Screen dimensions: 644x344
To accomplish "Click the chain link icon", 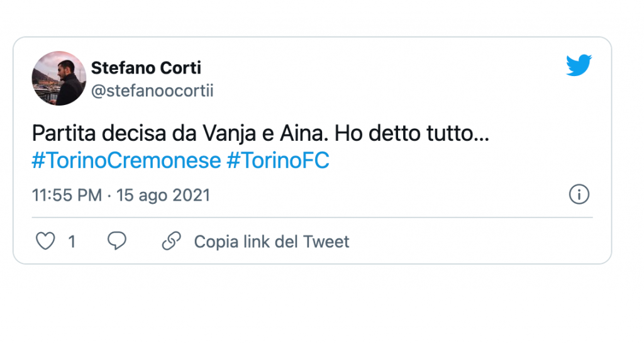I will (171, 241).
